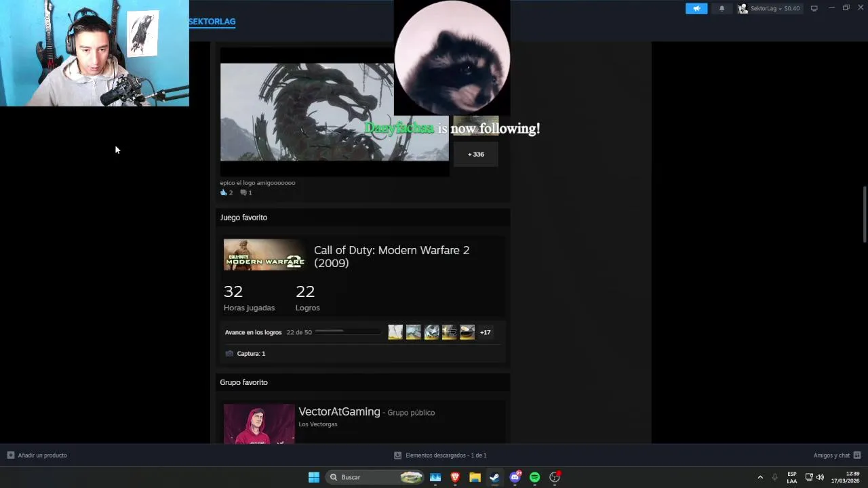
Task: Open Call of Duty: Modern Warfare 2 link
Action: [x=391, y=256]
